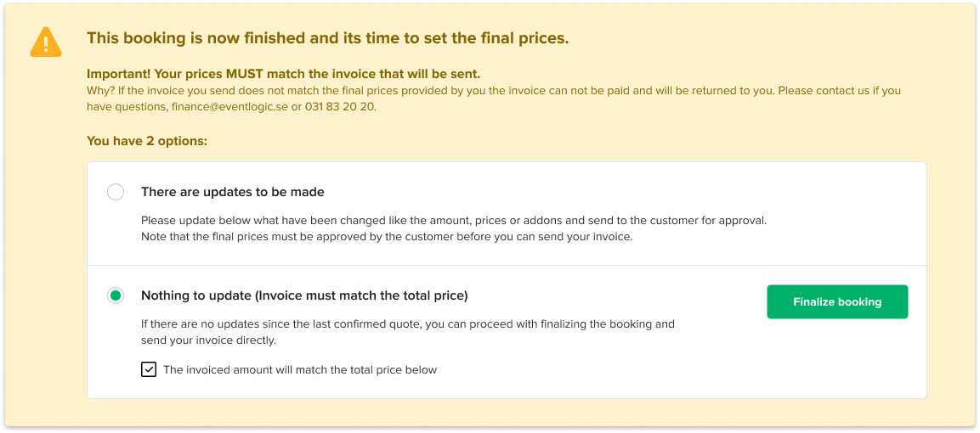Click the white options card's horizontal divider line
The width and height of the screenshot is (980, 433).
(507, 265)
